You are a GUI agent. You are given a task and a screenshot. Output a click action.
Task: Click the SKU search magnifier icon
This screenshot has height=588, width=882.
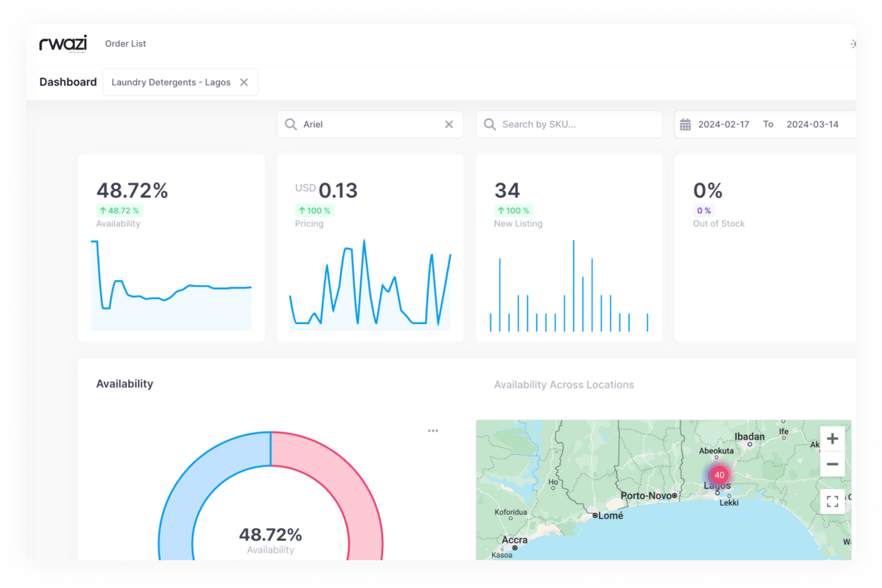tap(489, 124)
